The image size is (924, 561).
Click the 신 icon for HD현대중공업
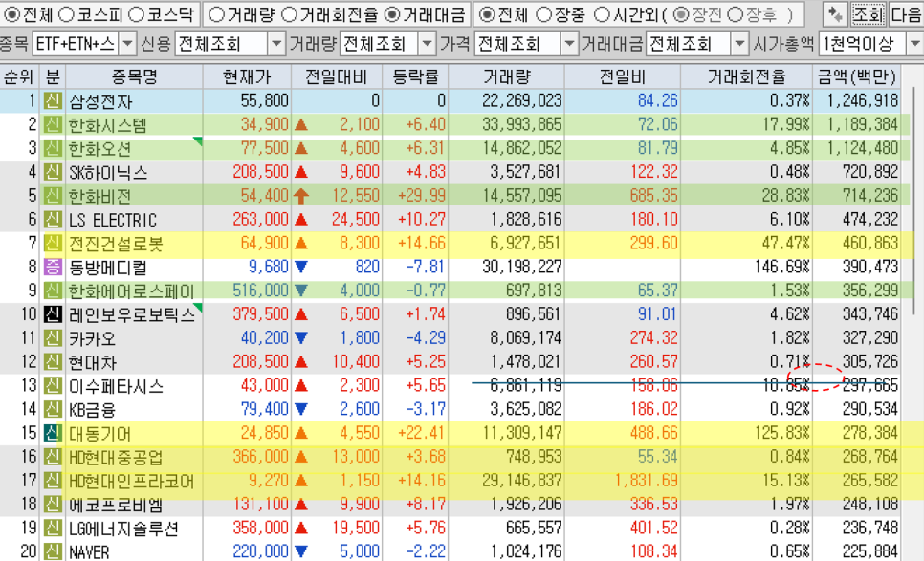pos(53,457)
